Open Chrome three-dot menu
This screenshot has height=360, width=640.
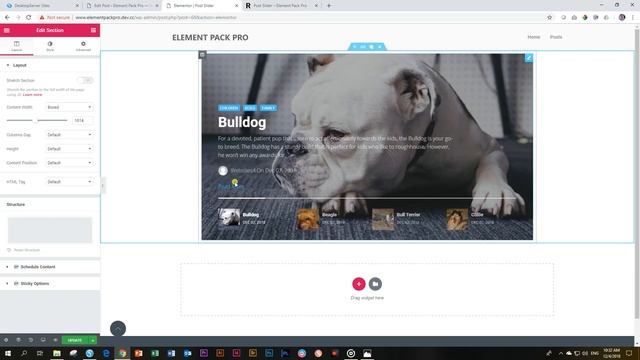(633, 18)
